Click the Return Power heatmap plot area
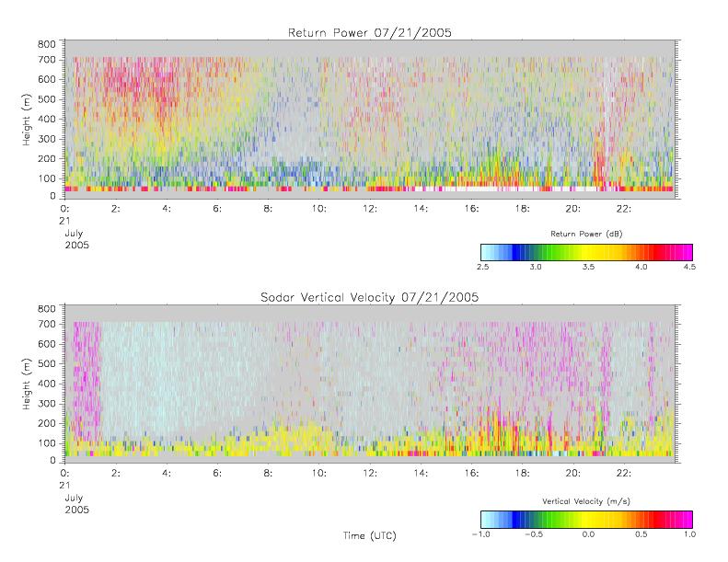 (370, 120)
